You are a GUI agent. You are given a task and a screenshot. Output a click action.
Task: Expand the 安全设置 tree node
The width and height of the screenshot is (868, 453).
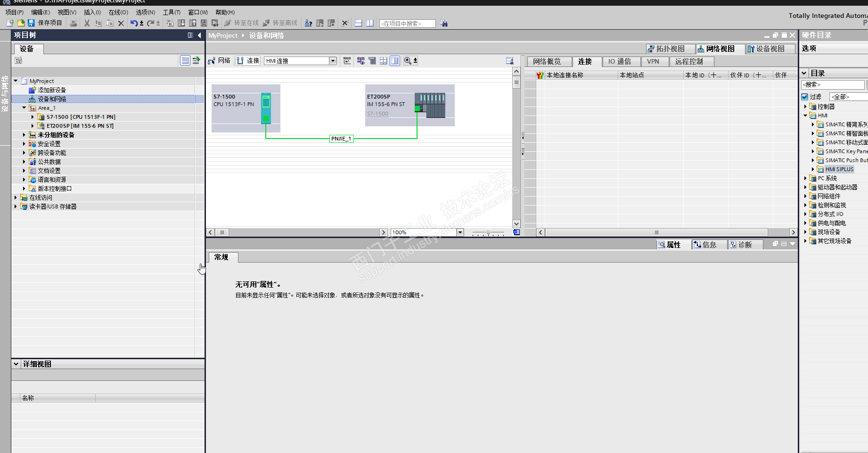[24, 144]
